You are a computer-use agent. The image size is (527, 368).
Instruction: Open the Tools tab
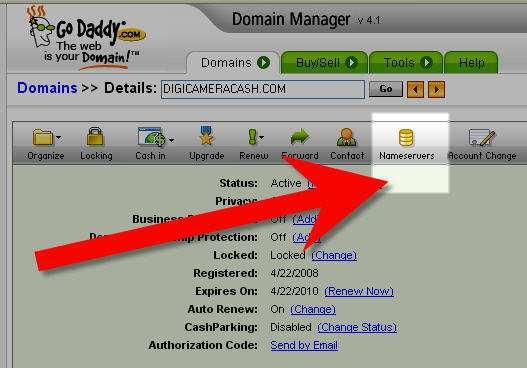point(406,63)
